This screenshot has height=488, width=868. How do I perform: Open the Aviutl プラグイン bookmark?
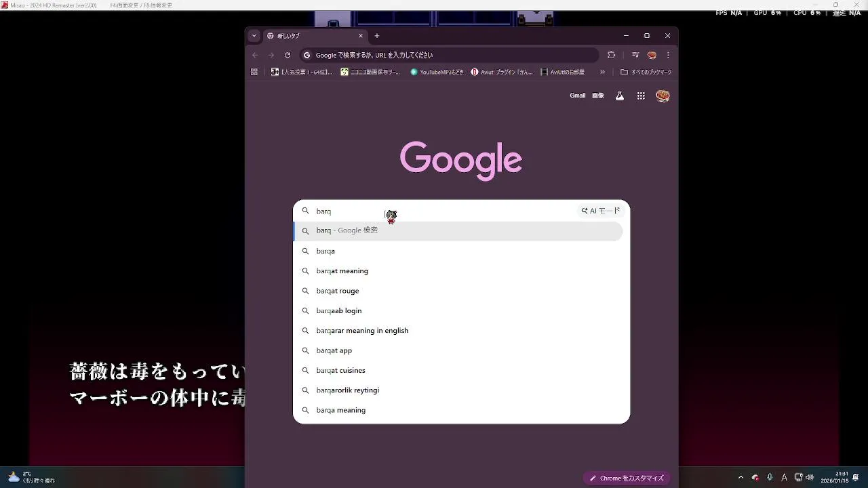[502, 72]
